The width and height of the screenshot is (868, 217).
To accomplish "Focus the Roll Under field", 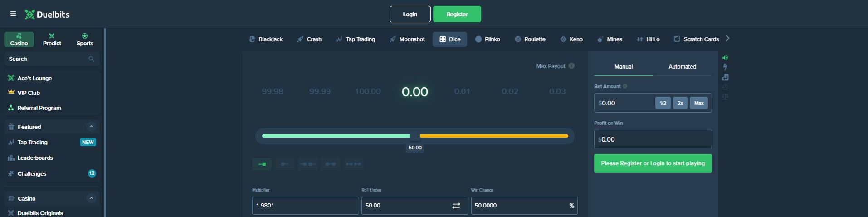I will [415, 206].
